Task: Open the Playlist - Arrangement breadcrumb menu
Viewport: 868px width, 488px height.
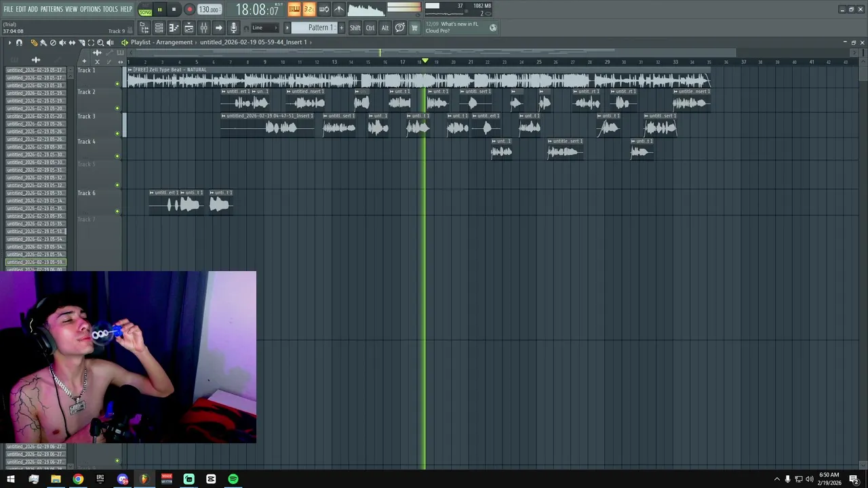Action: [161, 42]
